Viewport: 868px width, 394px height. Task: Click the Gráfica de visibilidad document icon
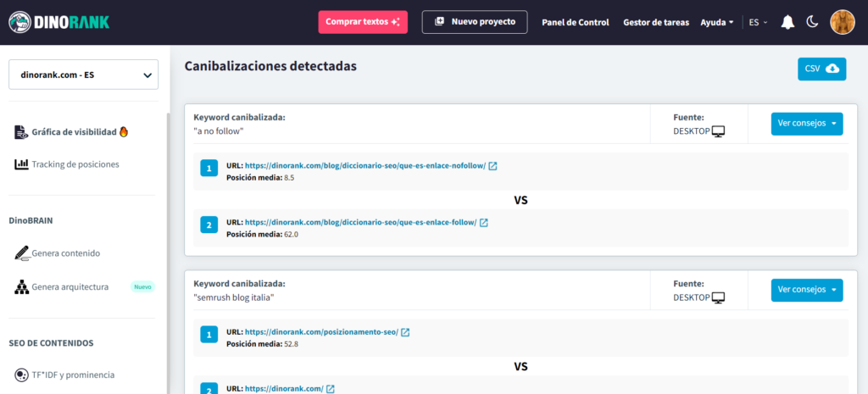[x=20, y=132]
